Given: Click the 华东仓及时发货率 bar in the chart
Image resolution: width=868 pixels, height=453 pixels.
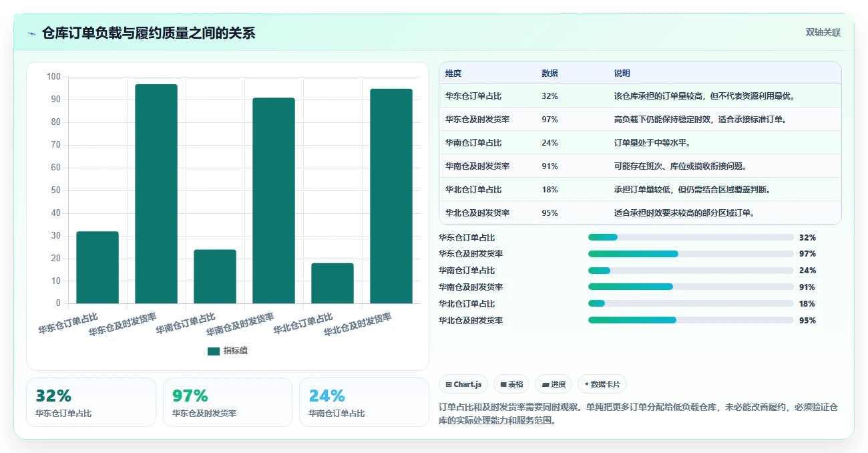Looking at the screenshot, I should (156, 194).
